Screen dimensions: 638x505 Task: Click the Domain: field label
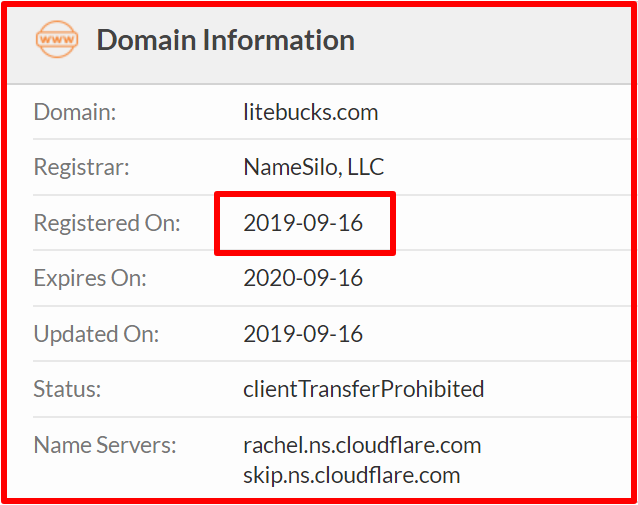pyautogui.click(x=75, y=112)
